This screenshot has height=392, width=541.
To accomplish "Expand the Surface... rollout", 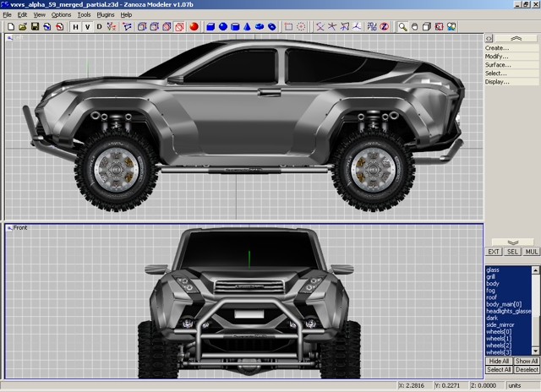I will pos(498,65).
